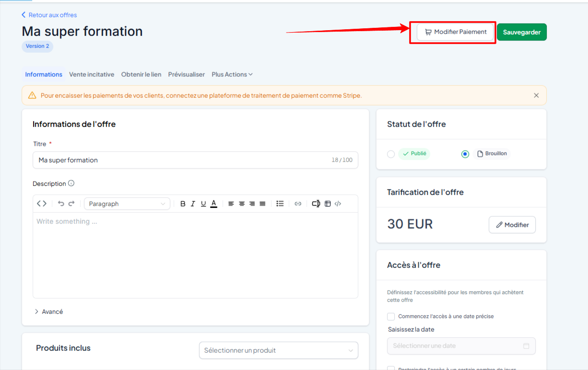Focus the Titre input field
588x370 pixels.
pos(195,160)
